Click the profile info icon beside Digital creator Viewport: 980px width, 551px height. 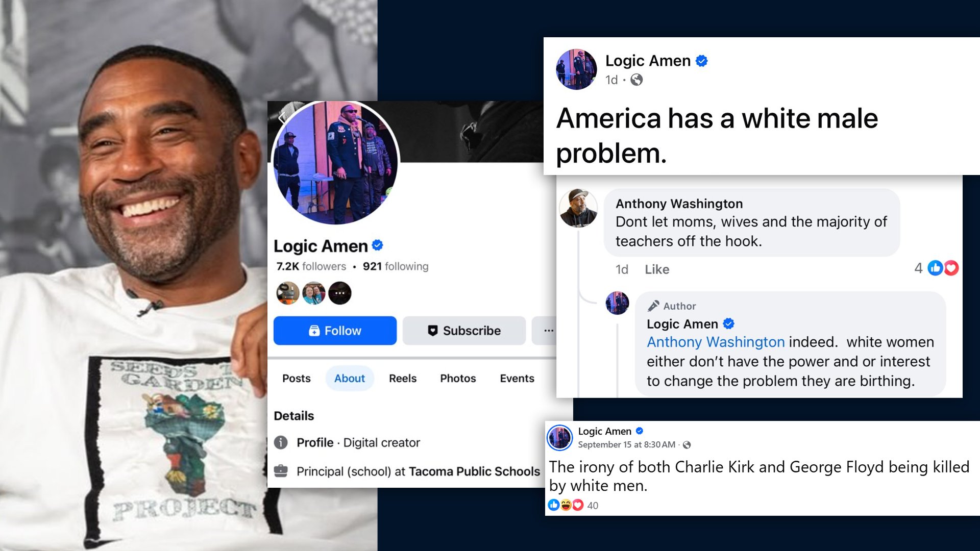point(281,442)
